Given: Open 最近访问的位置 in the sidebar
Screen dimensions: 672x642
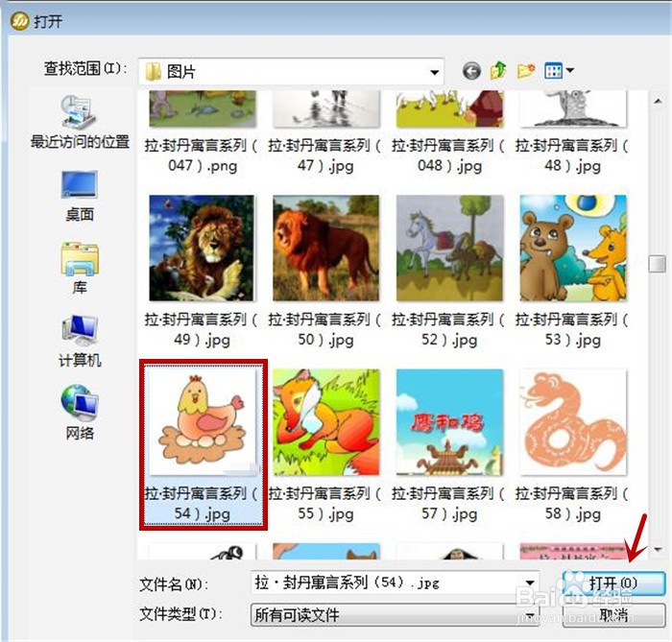Looking at the screenshot, I should tap(80, 122).
